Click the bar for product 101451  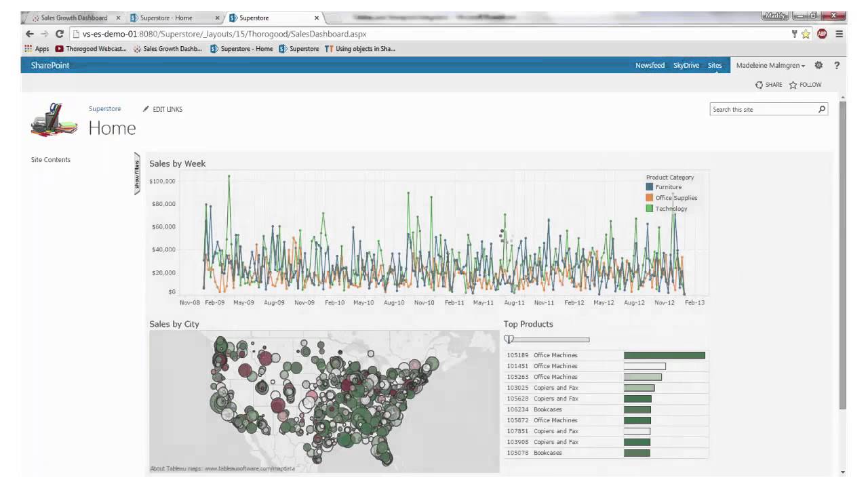coord(645,366)
